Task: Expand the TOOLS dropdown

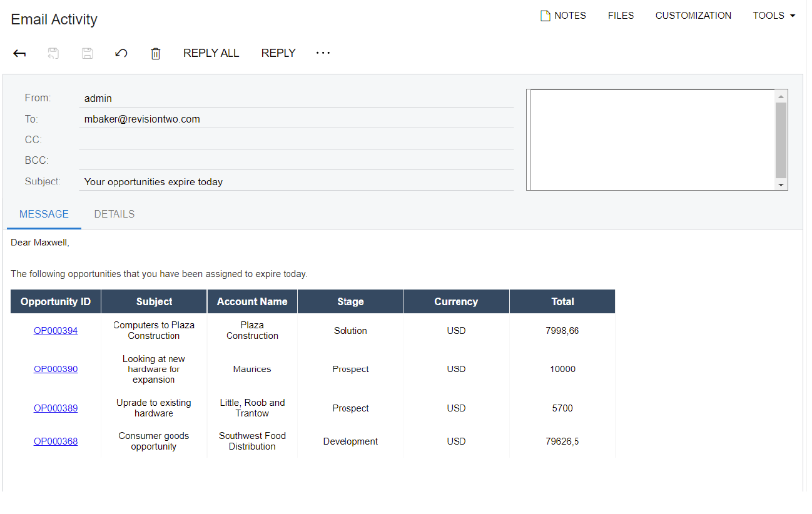Action: pyautogui.click(x=774, y=16)
